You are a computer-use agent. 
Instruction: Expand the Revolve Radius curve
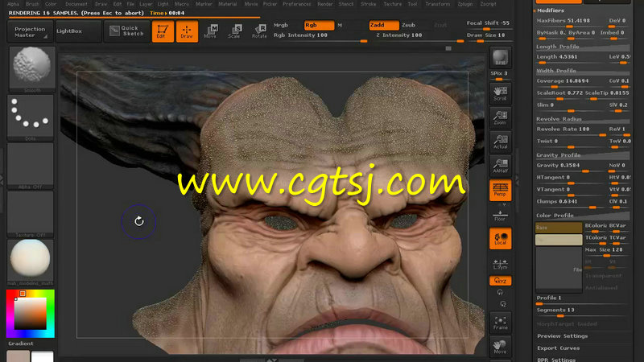pyautogui.click(x=582, y=119)
